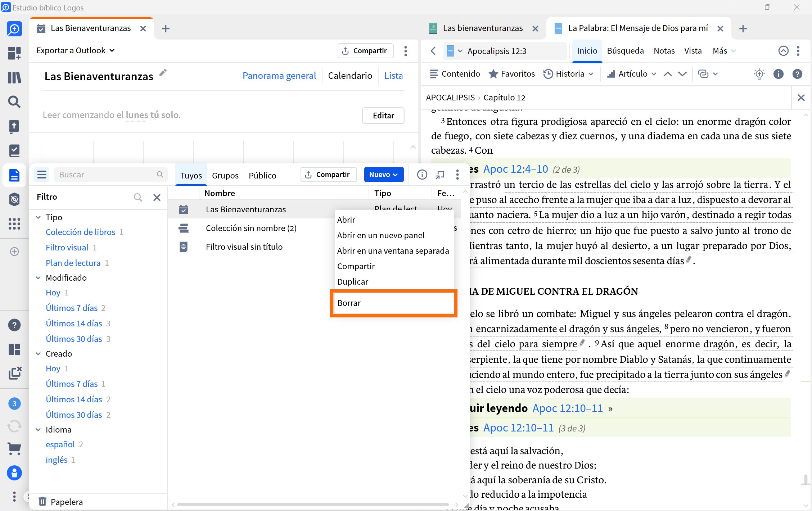The image size is (812, 511).
Task: Open the notifications badge showing 3
Action: point(14,403)
